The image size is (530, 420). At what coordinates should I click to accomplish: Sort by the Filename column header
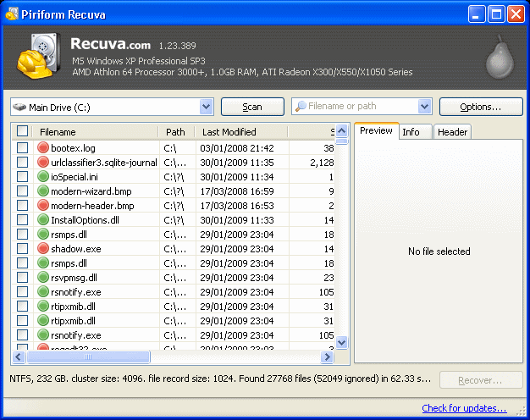click(96, 132)
